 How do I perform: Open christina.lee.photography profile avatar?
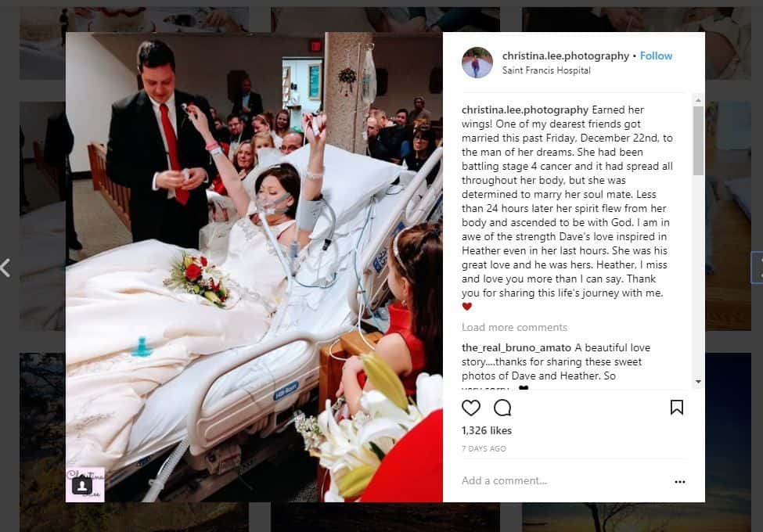tap(477, 63)
